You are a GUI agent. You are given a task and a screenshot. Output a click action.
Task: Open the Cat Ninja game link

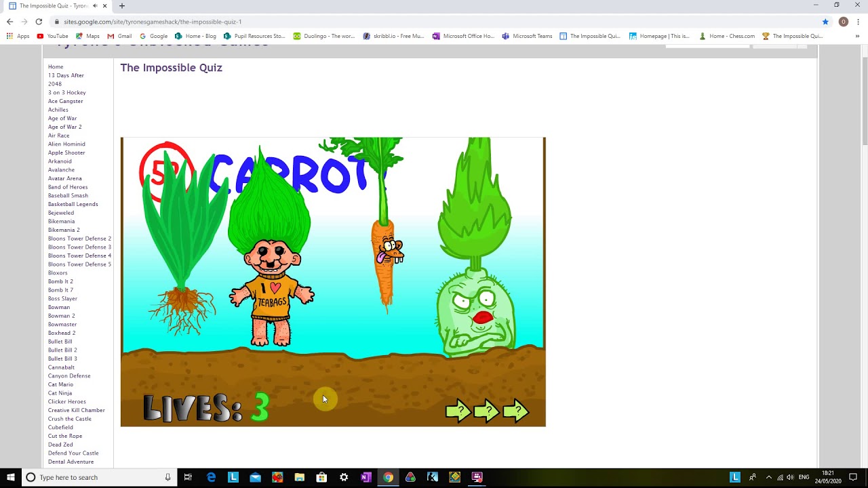[60, 393]
